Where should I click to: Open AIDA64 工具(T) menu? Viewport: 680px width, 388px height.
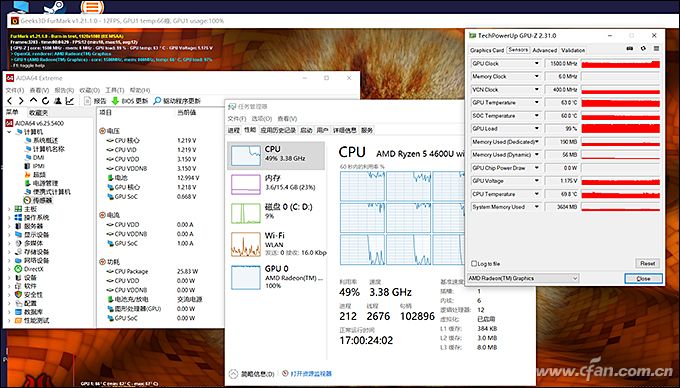114,90
